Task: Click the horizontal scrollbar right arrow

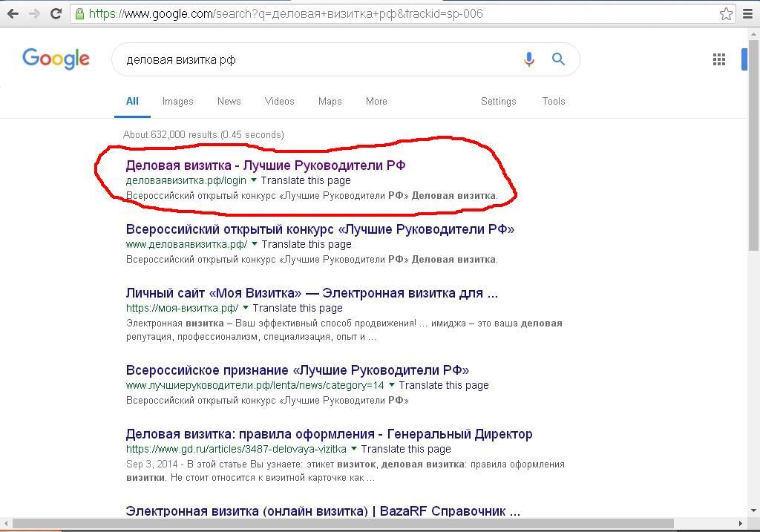Action: (x=740, y=523)
